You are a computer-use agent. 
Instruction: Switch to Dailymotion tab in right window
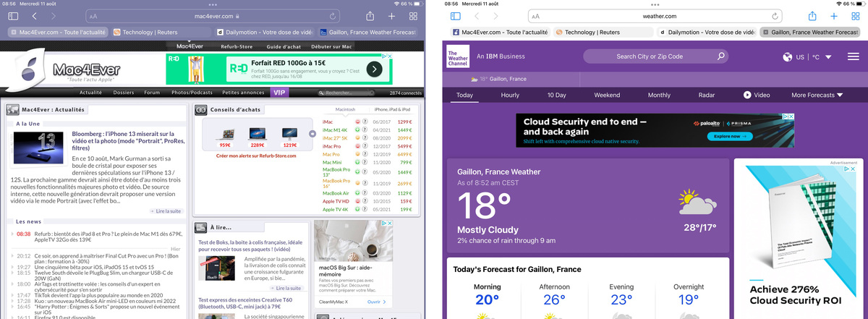click(x=707, y=32)
